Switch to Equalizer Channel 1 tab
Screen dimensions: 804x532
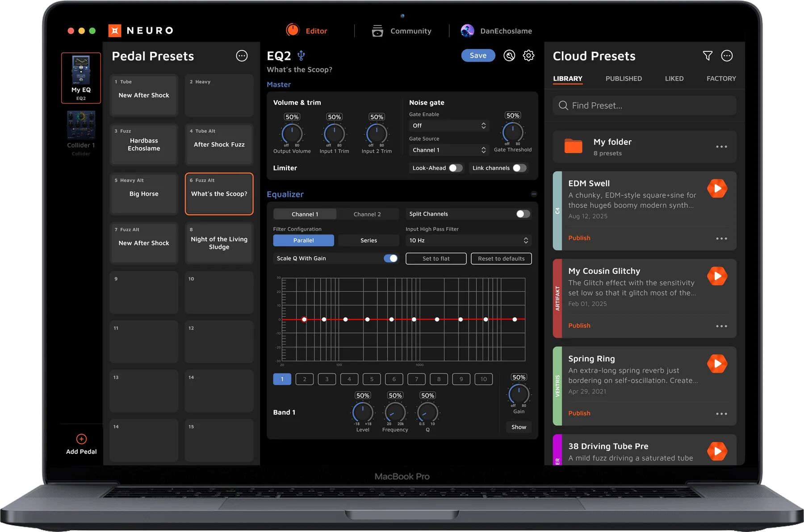click(x=305, y=214)
